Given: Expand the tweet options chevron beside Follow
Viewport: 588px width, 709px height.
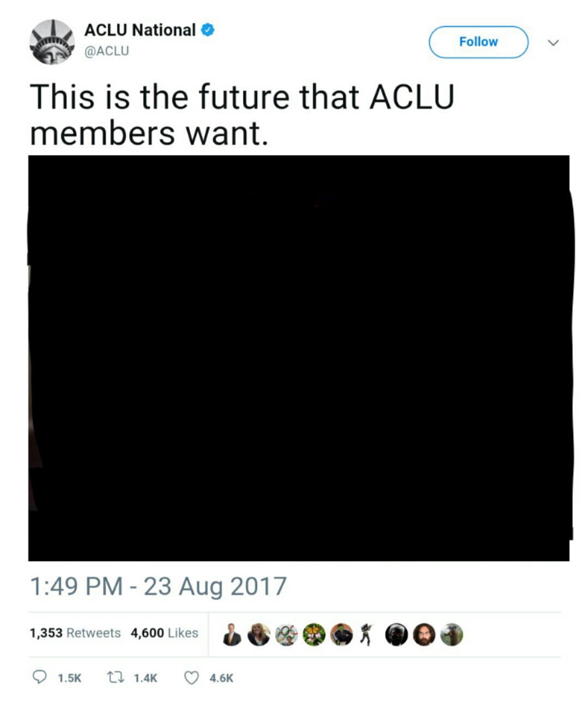Looking at the screenshot, I should pos(553,43).
